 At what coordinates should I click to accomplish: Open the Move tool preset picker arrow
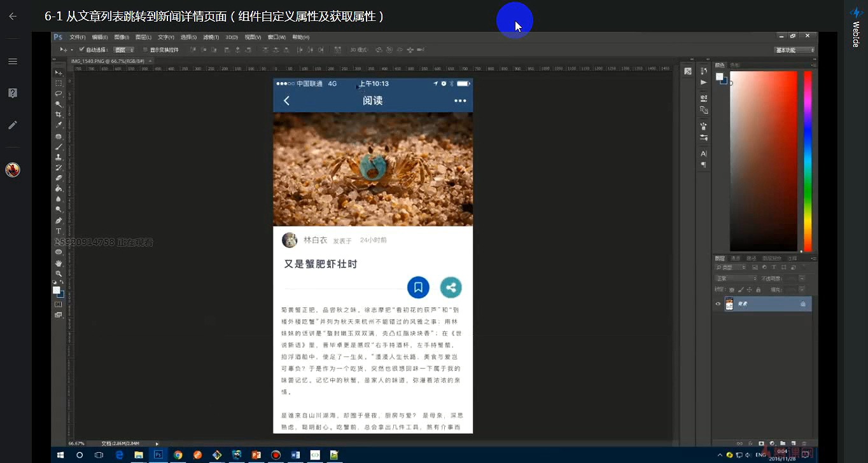(x=72, y=50)
